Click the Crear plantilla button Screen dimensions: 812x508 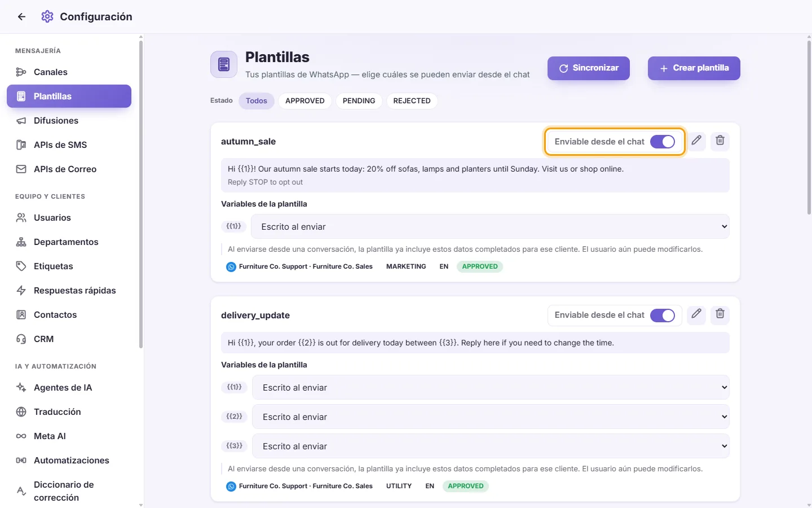(x=694, y=68)
